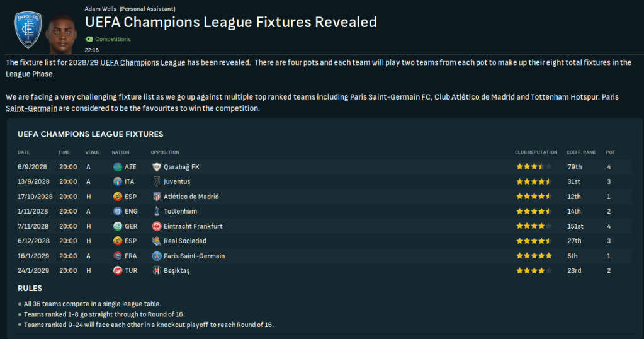This screenshot has width=644, height=339.
Task: Sort fixtures by Coeff. Rank header
Action: coord(579,152)
